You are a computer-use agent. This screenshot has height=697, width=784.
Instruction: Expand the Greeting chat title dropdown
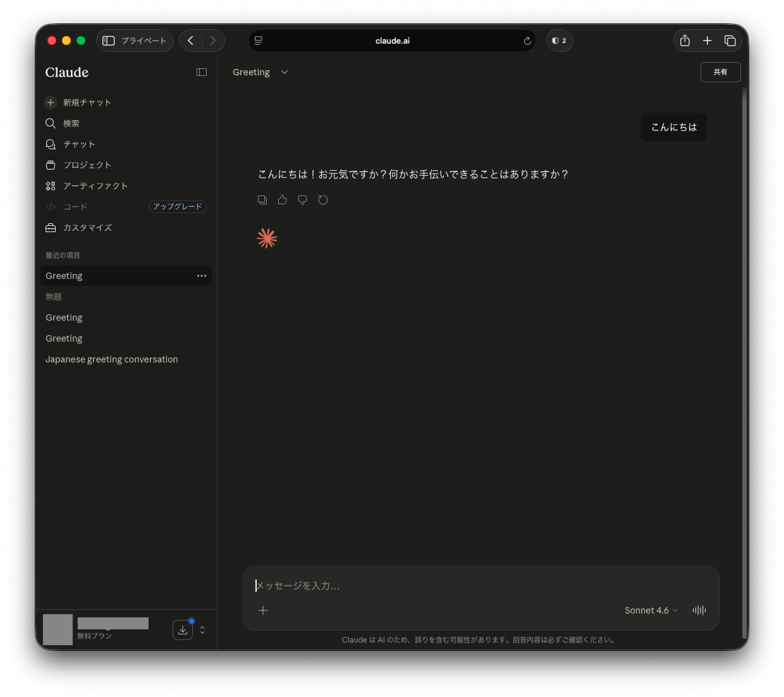(285, 72)
